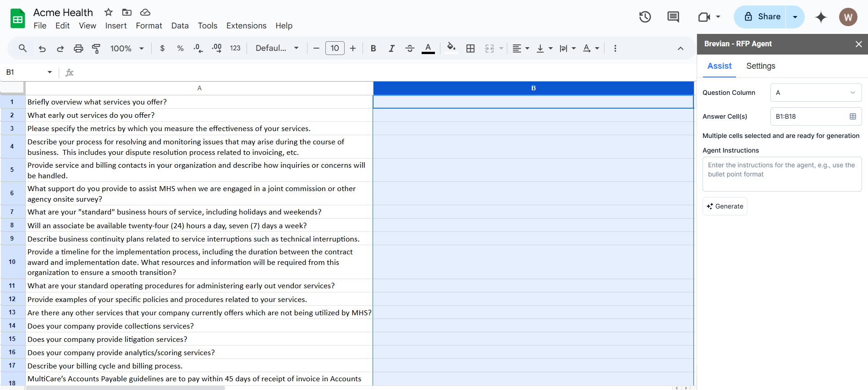868x390 pixels.
Task: Click the font size field 10
Action: [x=335, y=48]
